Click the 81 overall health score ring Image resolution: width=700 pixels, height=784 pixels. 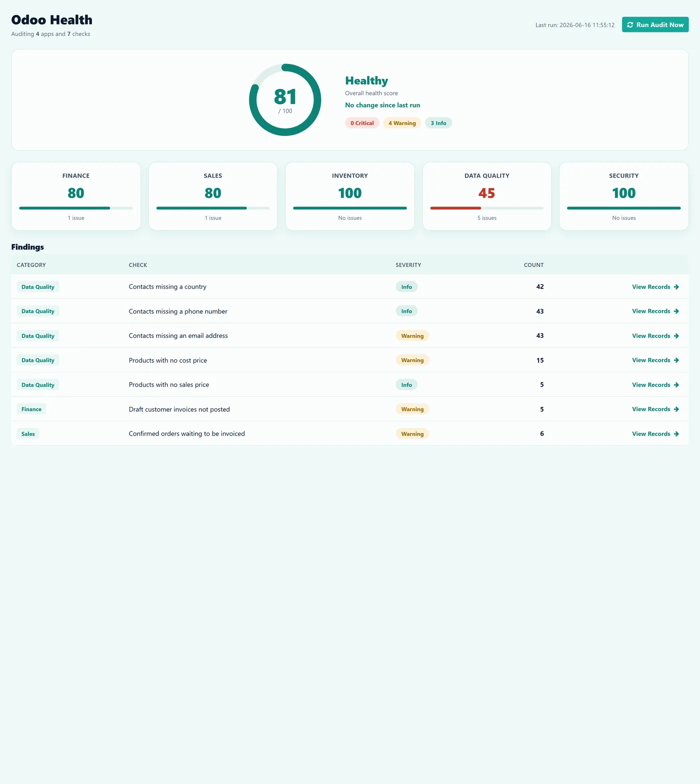click(285, 99)
